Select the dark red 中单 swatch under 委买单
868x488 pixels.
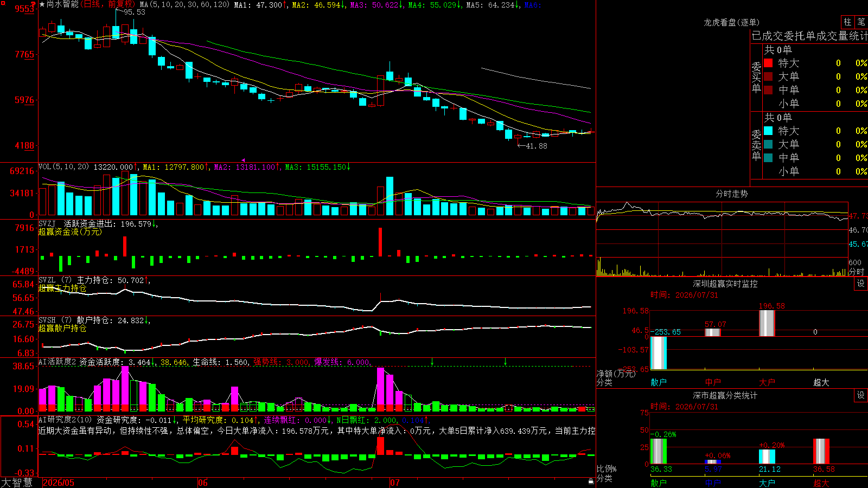point(768,90)
